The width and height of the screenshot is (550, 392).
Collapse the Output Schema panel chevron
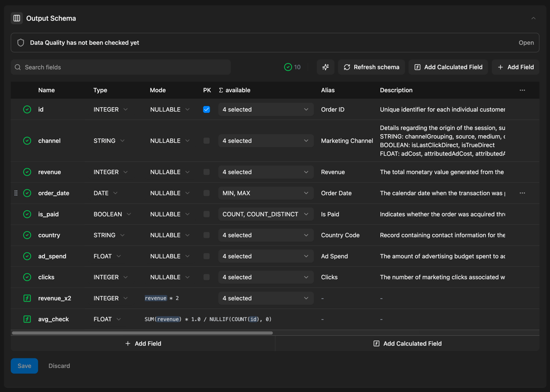coord(533,18)
